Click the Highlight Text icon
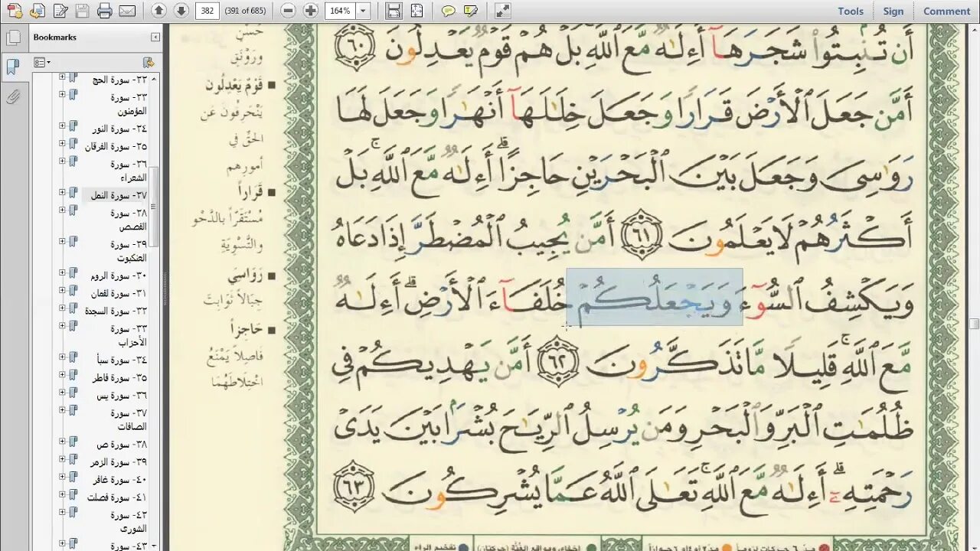This screenshot has width=980, height=551. pyautogui.click(x=471, y=11)
